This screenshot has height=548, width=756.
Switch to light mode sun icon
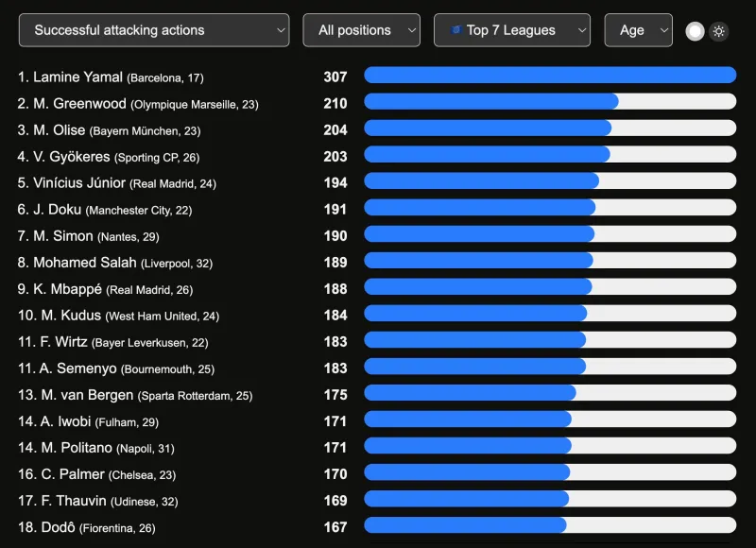coord(718,31)
